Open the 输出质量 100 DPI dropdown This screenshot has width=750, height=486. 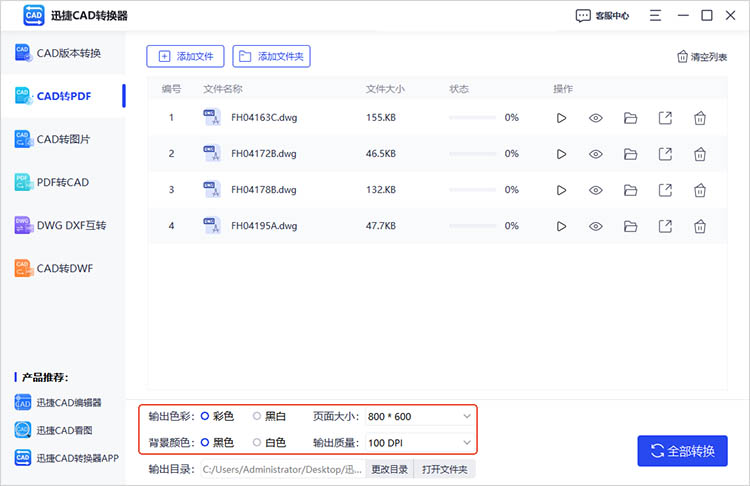(x=419, y=443)
